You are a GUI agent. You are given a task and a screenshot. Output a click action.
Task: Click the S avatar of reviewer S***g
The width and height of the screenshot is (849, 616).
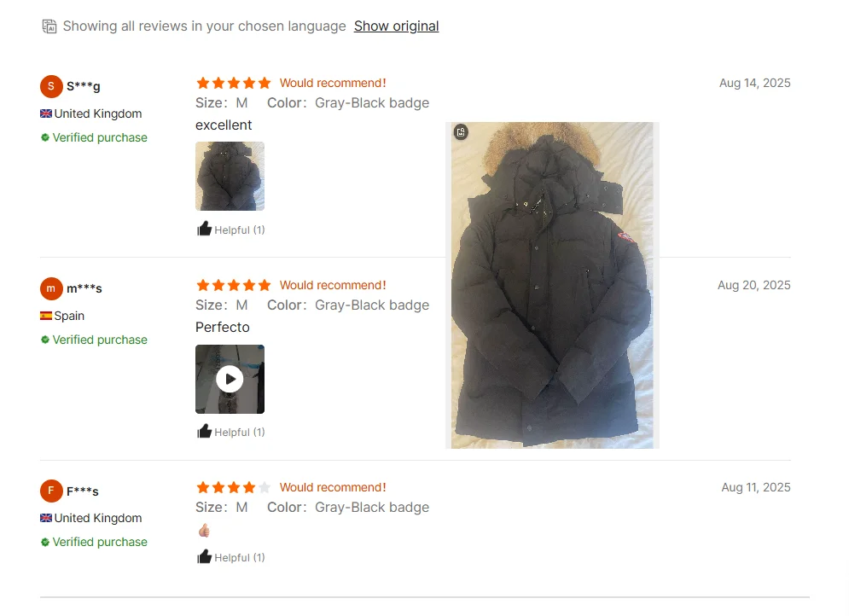coord(51,86)
